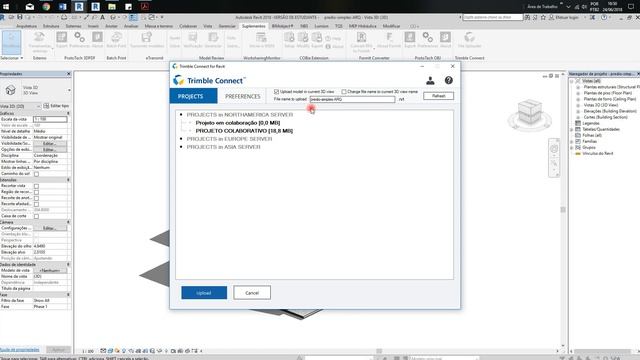
Task: Open the Mail icon in Windows taskbar
Action: click(30, 7)
